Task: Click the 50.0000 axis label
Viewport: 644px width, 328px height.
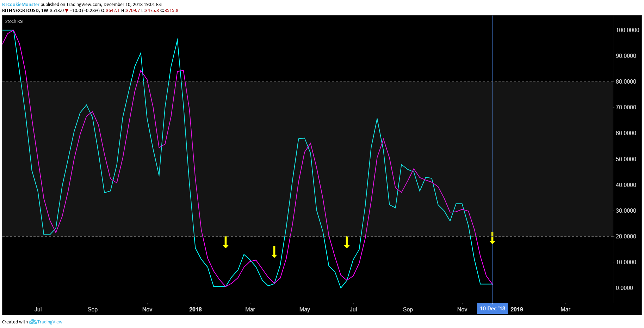Action: point(626,159)
